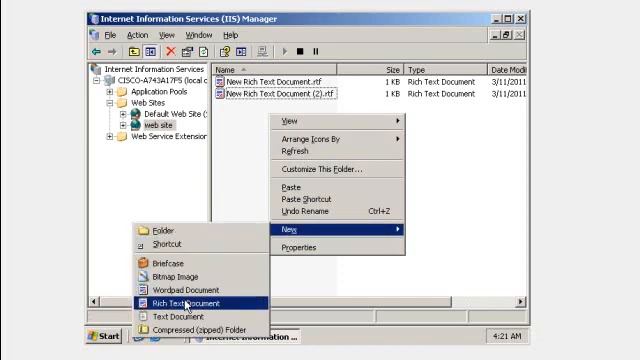Screen dimensions: 640x360
Task: Expand the Application Pools node
Action: click(110, 92)
